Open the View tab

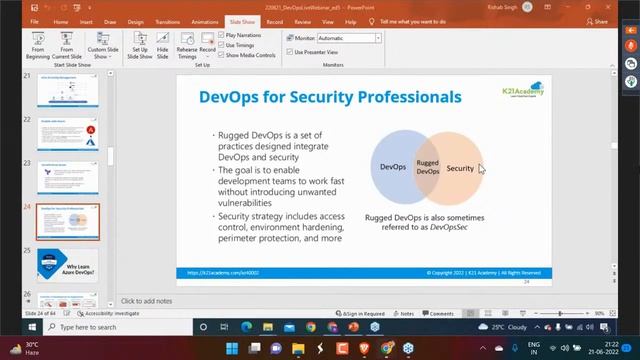click(328, 22)
